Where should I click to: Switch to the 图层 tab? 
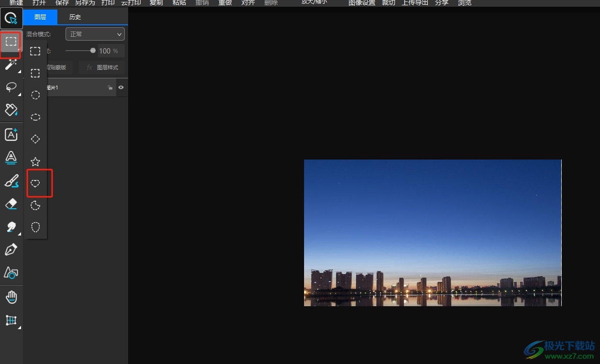(x=40, y=17)
